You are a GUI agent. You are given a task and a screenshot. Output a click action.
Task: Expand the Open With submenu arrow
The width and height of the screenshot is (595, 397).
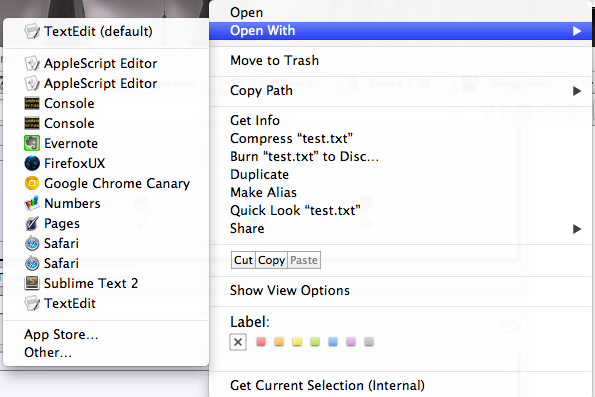pyautogui.click(x=577, y=31)
